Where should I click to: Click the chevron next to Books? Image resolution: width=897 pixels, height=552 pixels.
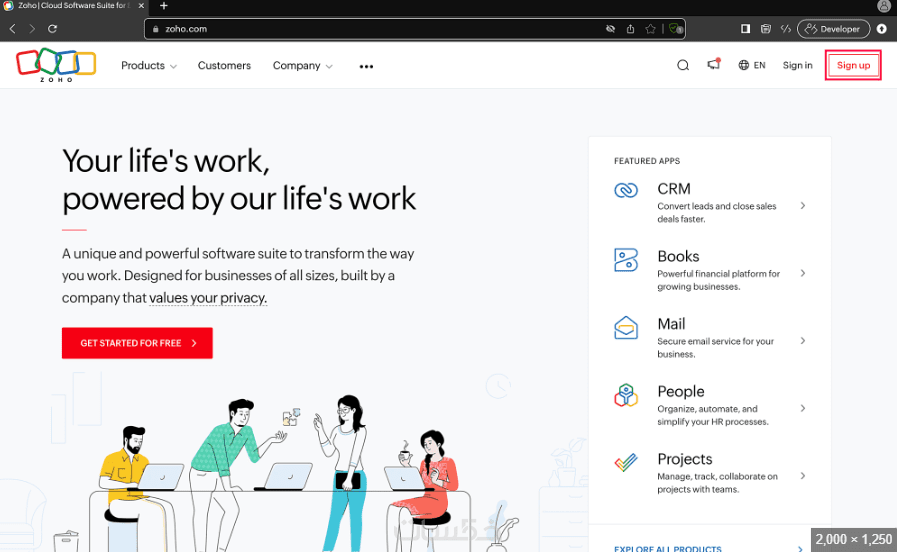pyautogui.click(x=803, y=273)
